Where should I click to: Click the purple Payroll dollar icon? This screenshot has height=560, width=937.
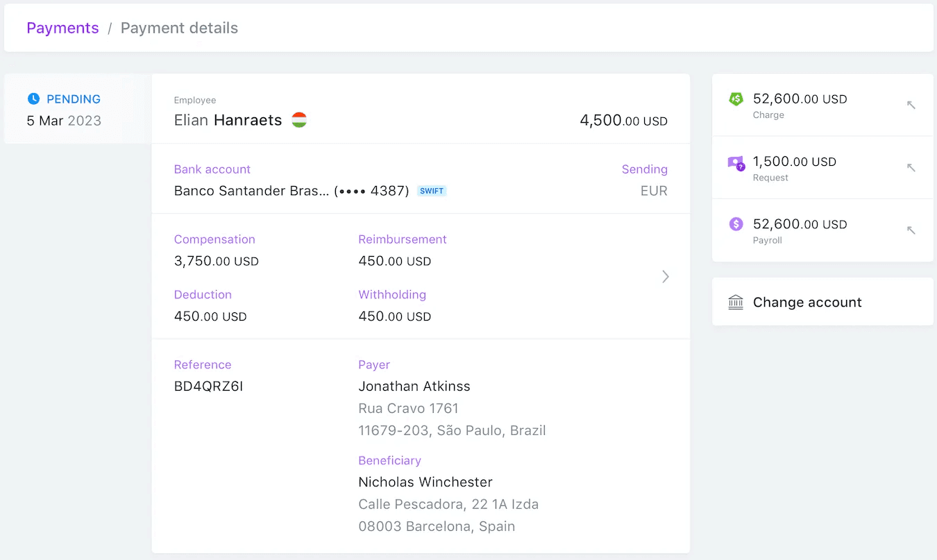pyautogui.click(x=736, y=224)
